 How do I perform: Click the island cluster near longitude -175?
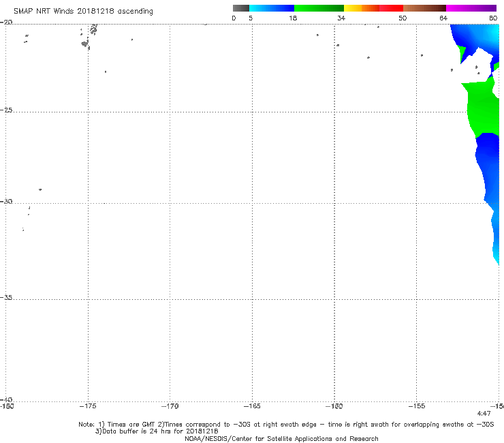point(89,37)
